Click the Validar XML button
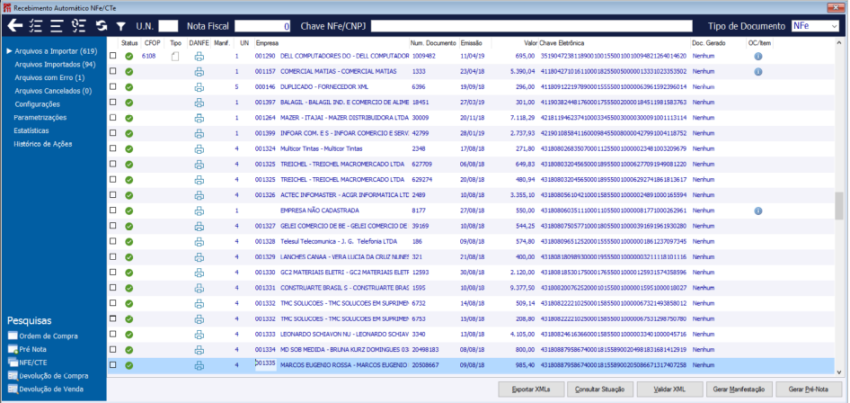 670,389
